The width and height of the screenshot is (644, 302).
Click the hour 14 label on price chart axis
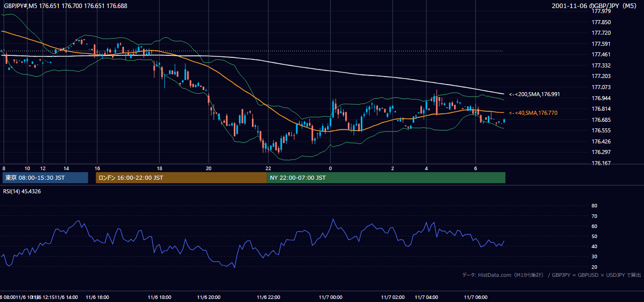click(x=66, y=168)
